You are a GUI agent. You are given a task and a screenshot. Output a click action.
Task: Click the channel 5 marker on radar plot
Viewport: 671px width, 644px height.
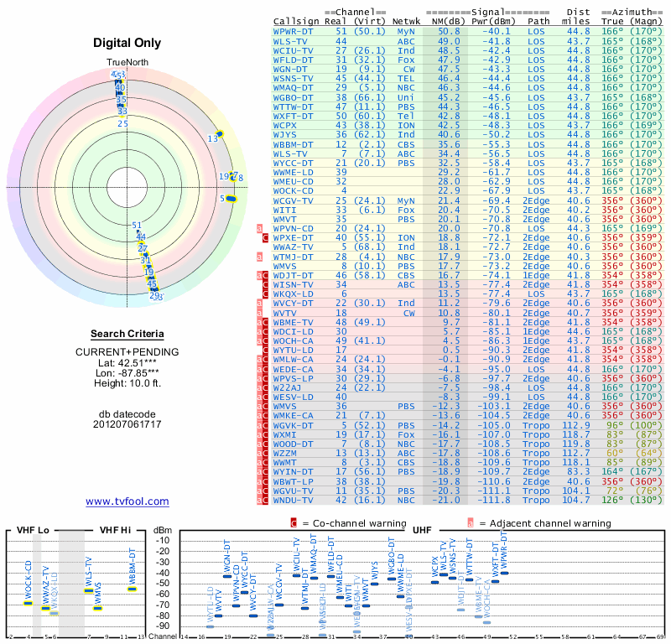point(231,199)
